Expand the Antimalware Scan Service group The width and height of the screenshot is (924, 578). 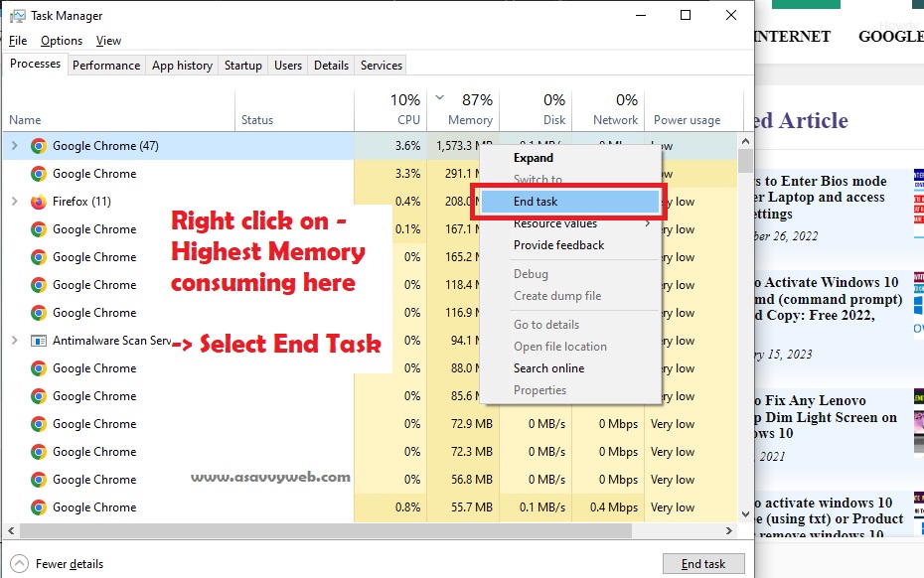point(14,341)
